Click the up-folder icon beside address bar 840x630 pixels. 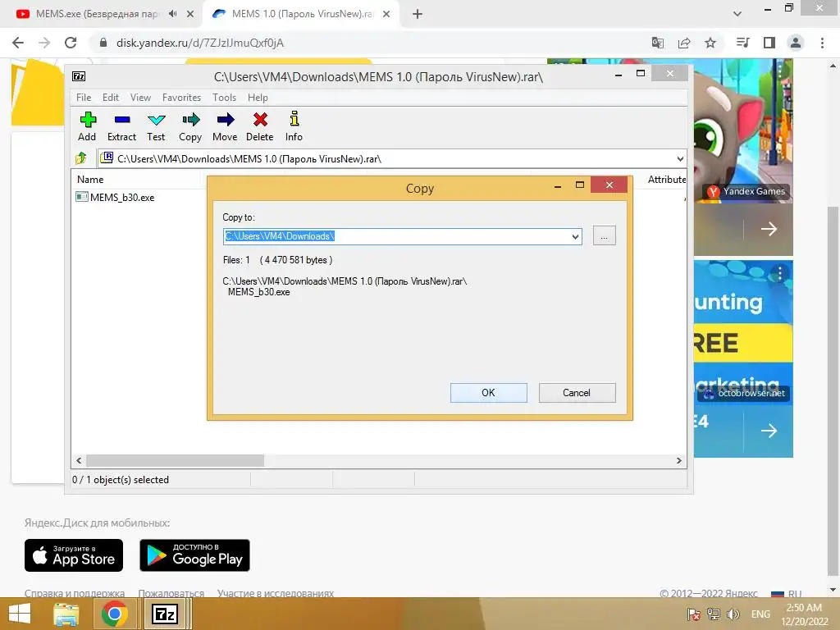coord(81,158)
